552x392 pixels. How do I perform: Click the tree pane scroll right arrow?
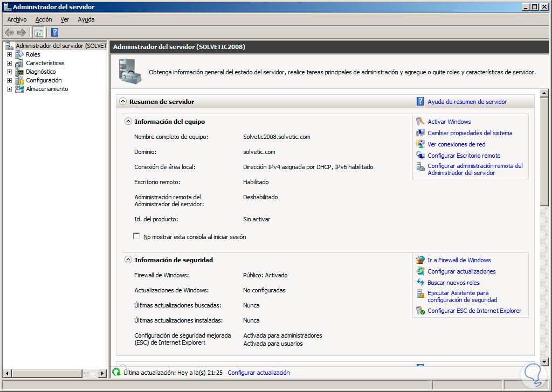pyautogui.click(x=102, y=373)
